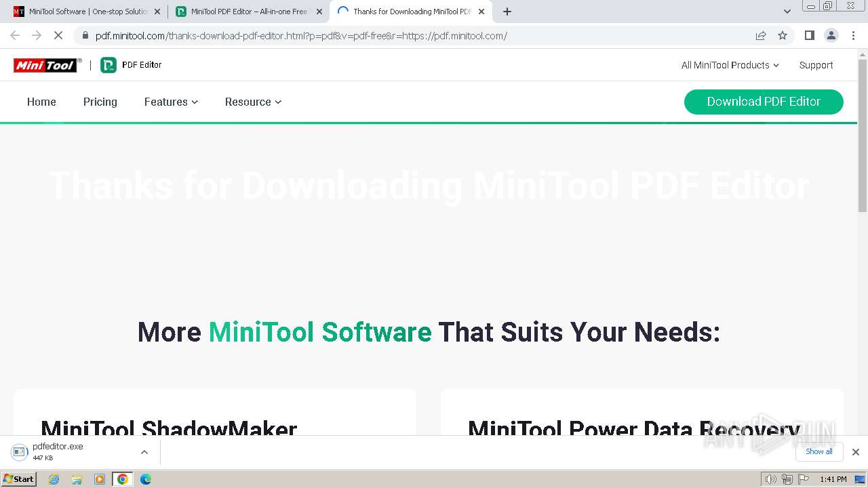Open Chrome three-dot menu
Image resolution: width=868 pixels, height=488 pixels.
tap(853, 35)
